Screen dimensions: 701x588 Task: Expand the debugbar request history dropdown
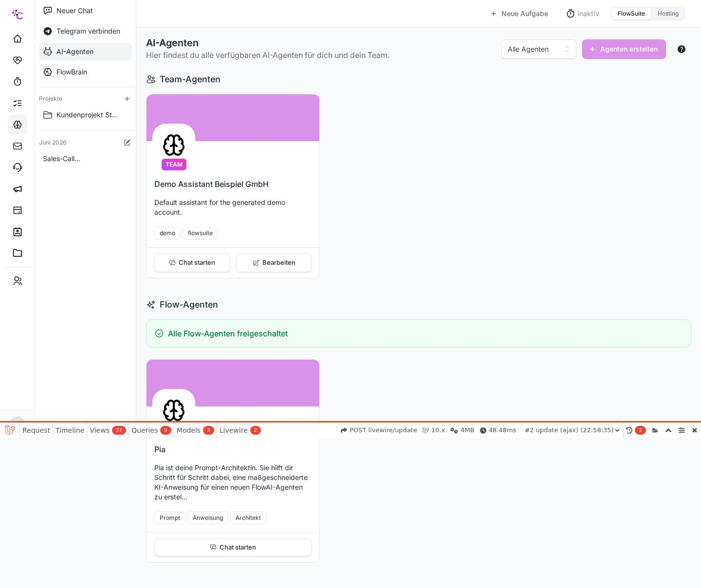(x=572, y=430)
